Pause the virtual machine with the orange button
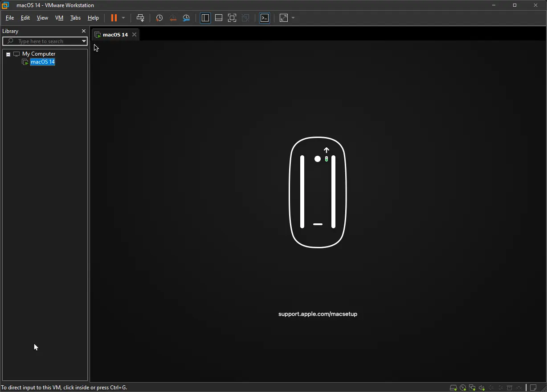 [114, 18]
